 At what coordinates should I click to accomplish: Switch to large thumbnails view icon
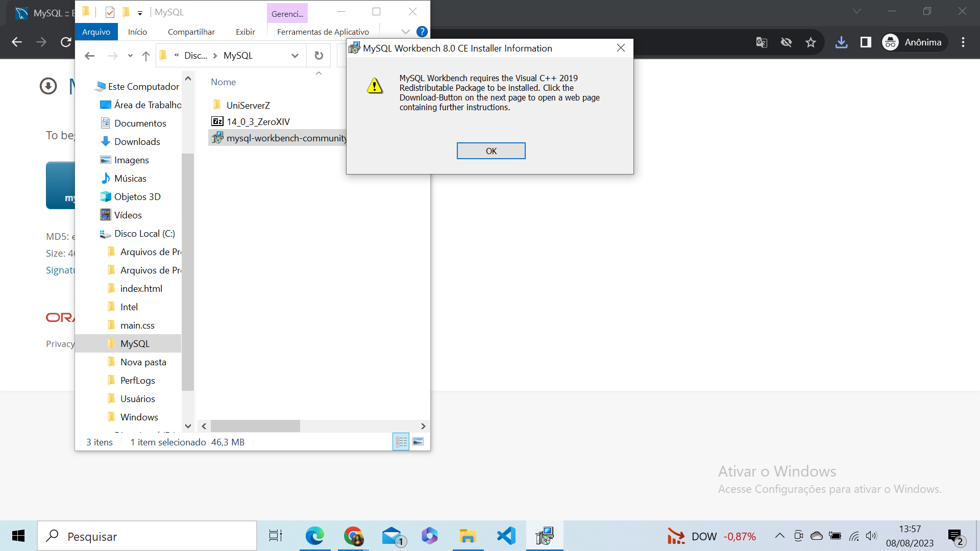418,442
